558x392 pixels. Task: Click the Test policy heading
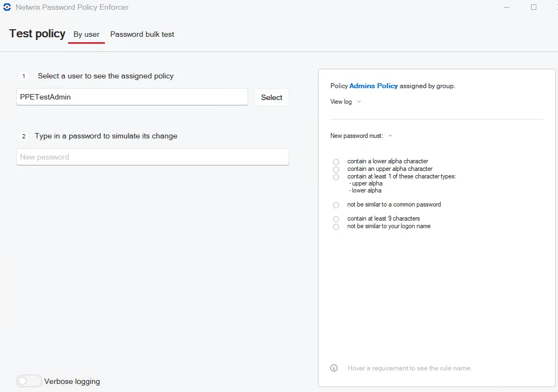point(37,34)
